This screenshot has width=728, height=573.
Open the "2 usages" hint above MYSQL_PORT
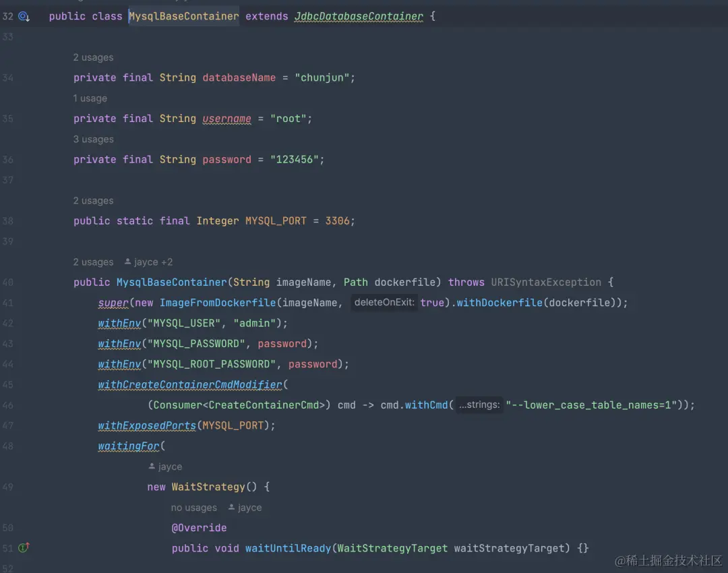click(x=93, y=201)
